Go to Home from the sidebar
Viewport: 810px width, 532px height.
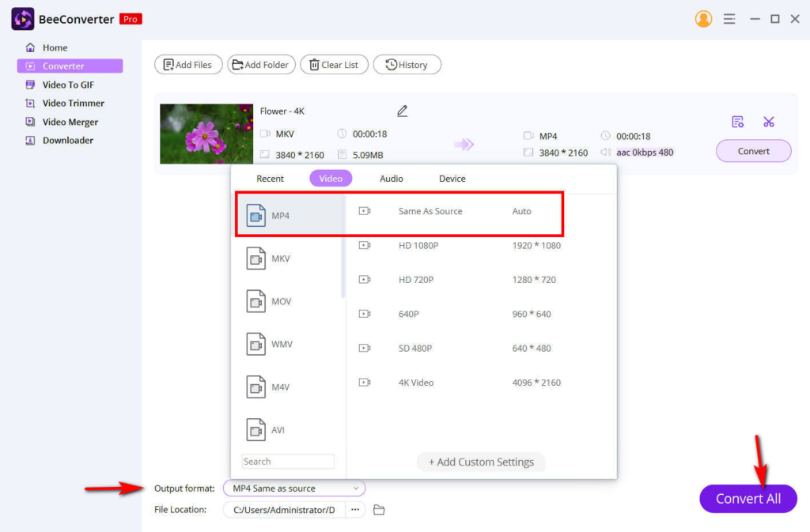(54, 47)
